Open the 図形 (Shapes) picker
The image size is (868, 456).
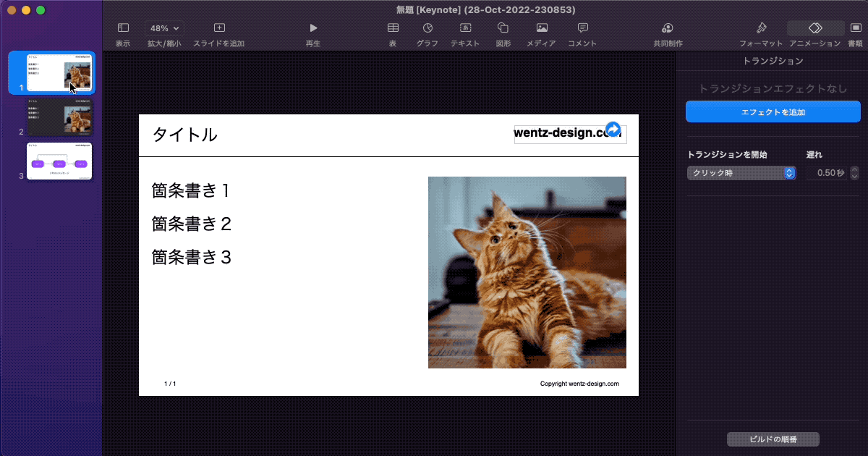click(x=503, y=33)
